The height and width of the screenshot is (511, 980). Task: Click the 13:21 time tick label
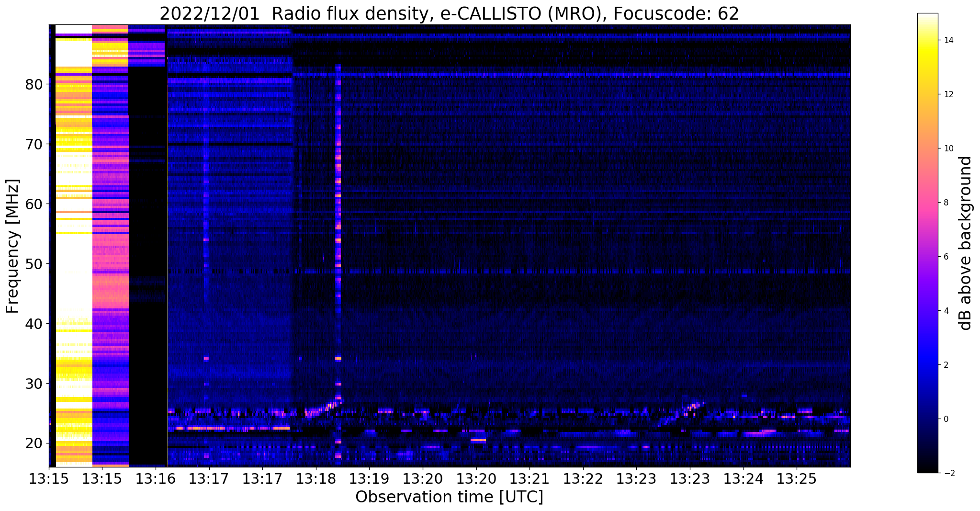529,478
